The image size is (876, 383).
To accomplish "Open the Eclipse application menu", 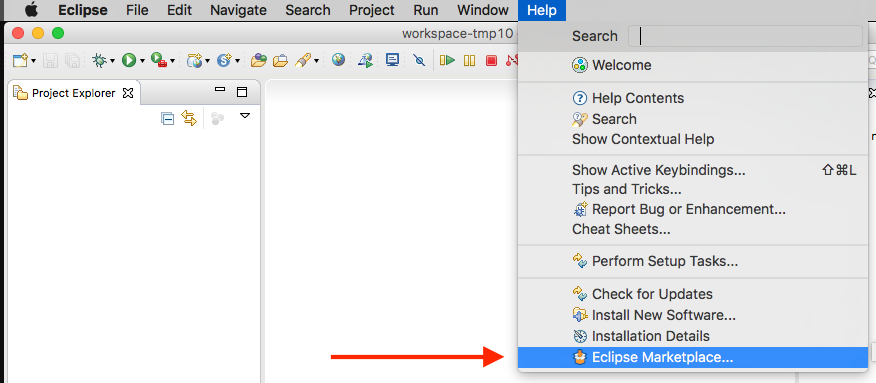I will click(x=83, y=10).
